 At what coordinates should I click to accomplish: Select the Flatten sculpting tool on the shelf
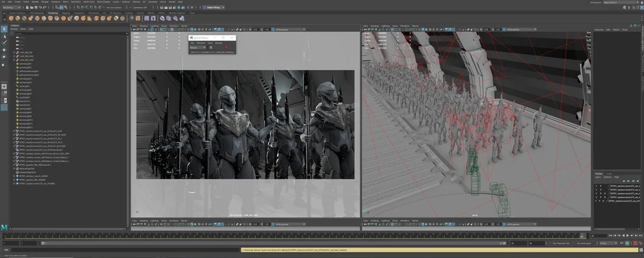tap(44, 18)
